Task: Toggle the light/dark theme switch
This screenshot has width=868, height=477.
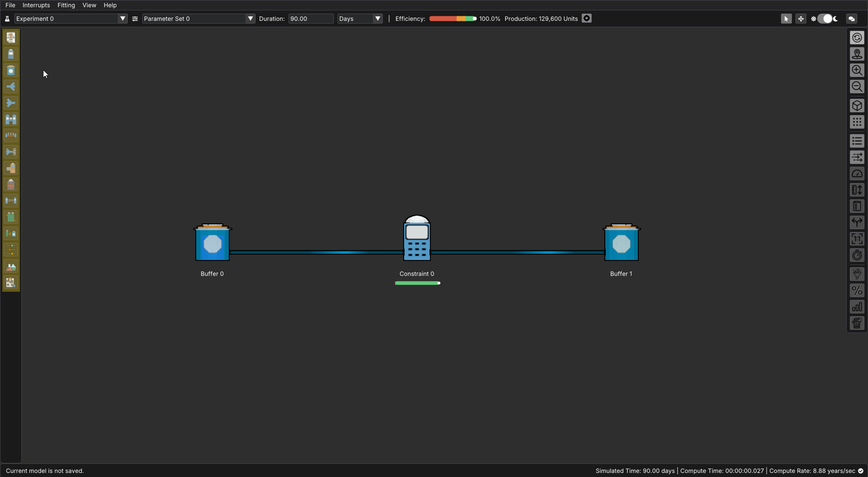Action: click(827, 19)
